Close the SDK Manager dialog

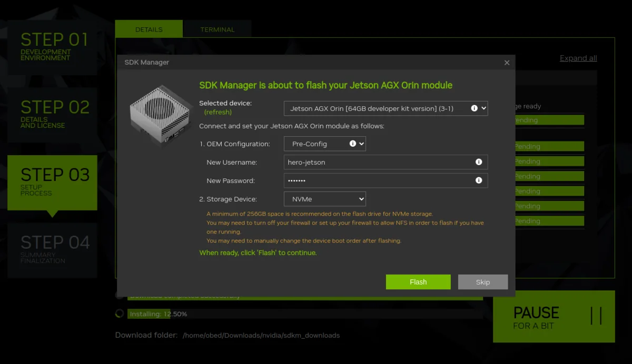[x=507, y=63]
